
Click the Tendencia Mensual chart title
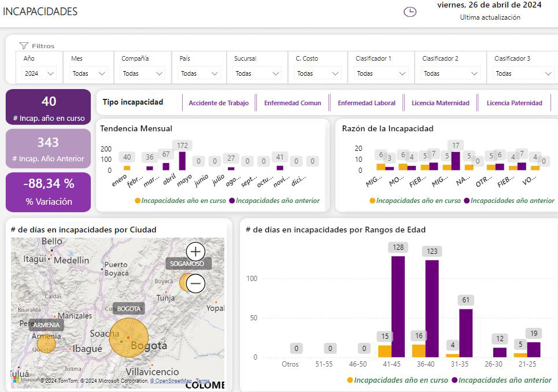(136, 128)
